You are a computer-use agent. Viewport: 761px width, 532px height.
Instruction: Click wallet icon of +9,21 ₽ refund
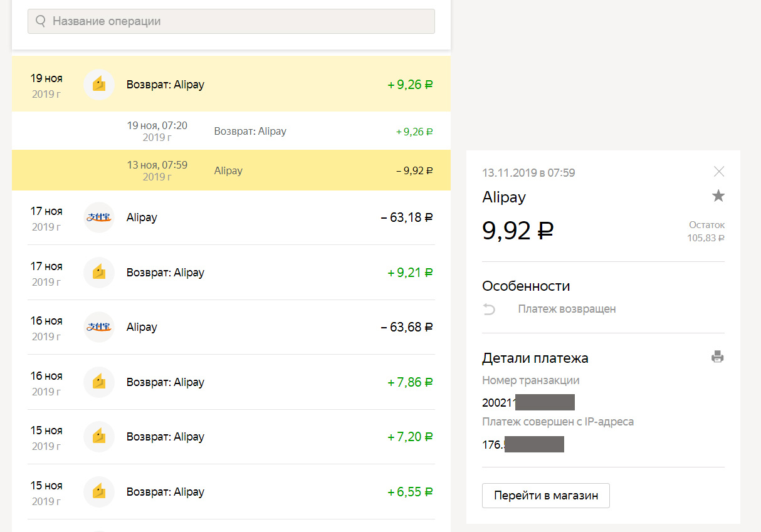99,273
